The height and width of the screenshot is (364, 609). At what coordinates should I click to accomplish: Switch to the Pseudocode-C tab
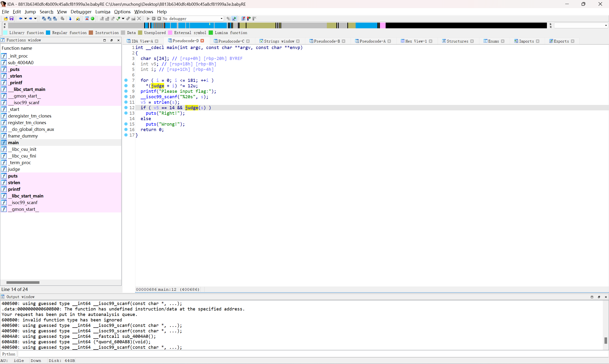coord(231,41)
